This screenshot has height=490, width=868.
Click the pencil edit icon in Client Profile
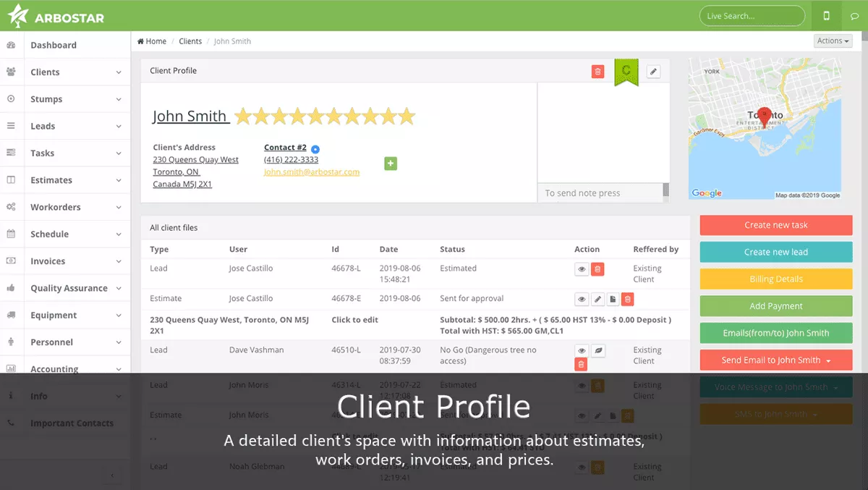653,71
